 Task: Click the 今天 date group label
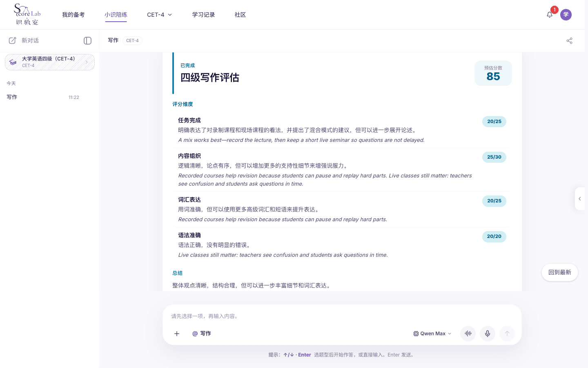tap(11, 83)
